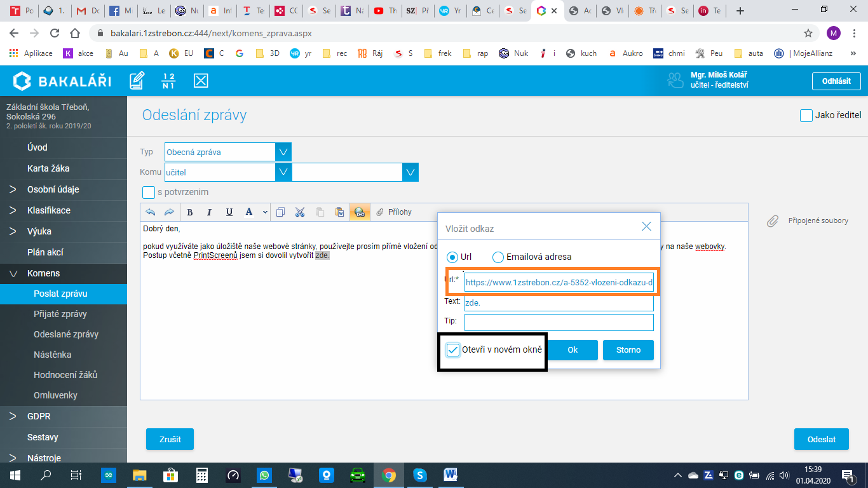Open the Typ Obecná zpráva dropdown
The image size is (868, 488).
(x=283, y=152)
